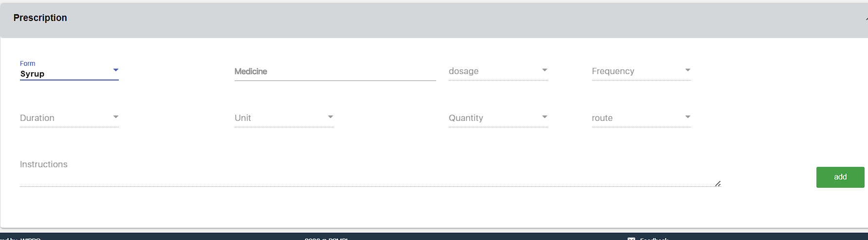Viewport: 868px width, 240px height.
Task: Click the Feedback envelope icon
Action: [x=631, y=239]
